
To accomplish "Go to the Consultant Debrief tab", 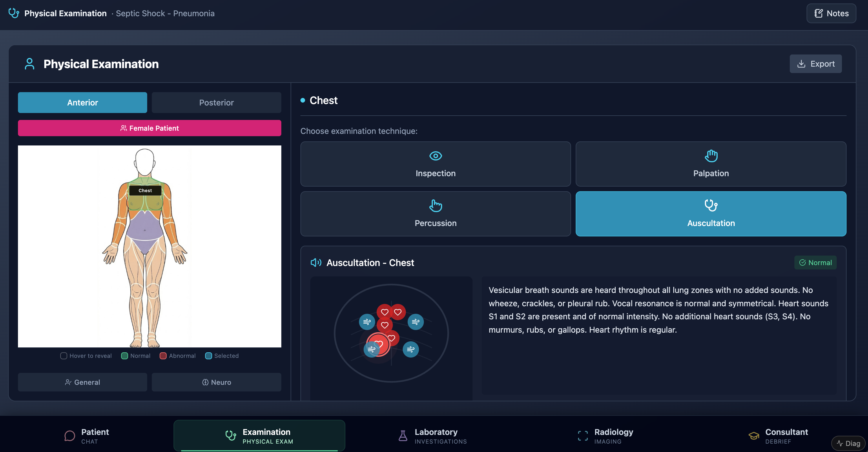I will (778, 436).
